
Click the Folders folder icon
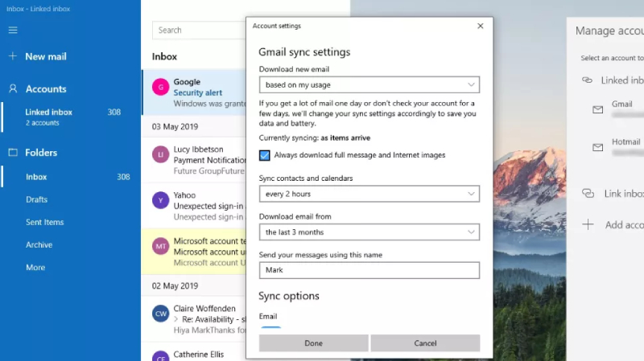(13, 152)
